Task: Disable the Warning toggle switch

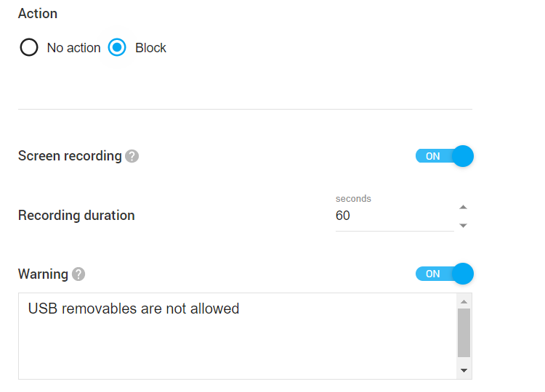Action: (x=444, y=274)
